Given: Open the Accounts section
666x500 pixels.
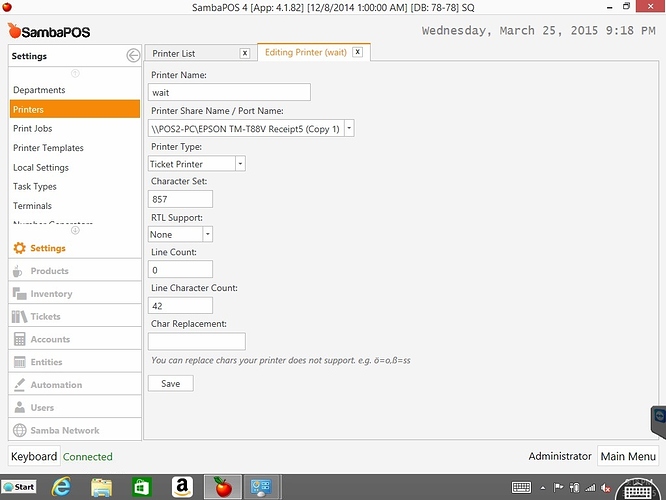Looking at the screenshot, I should (x=75, y=339).
